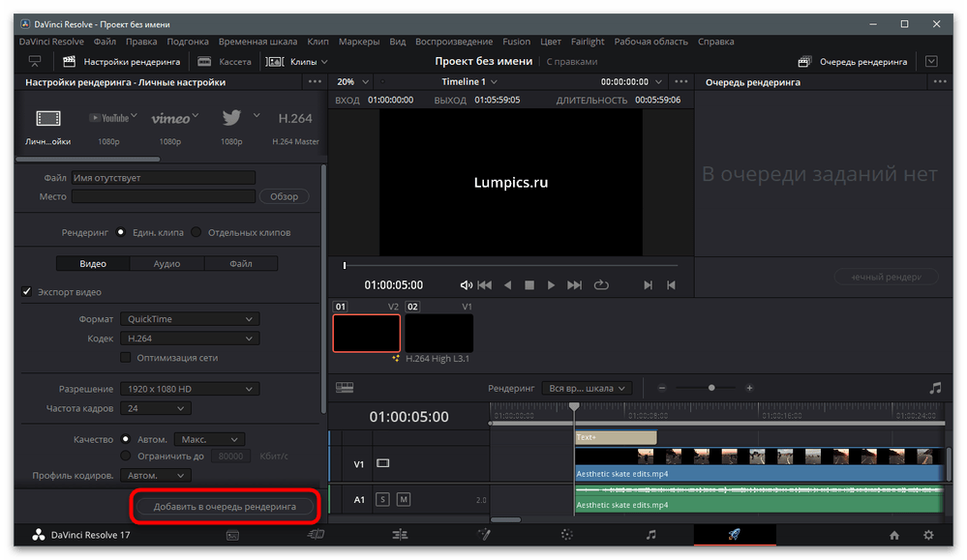967x560 pixels.
Task: Select the YouTube render preset
Action: coord(109,118)
